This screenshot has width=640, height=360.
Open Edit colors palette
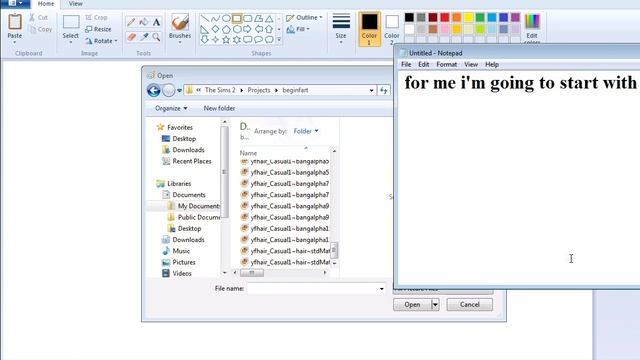(x=532, y=28)
